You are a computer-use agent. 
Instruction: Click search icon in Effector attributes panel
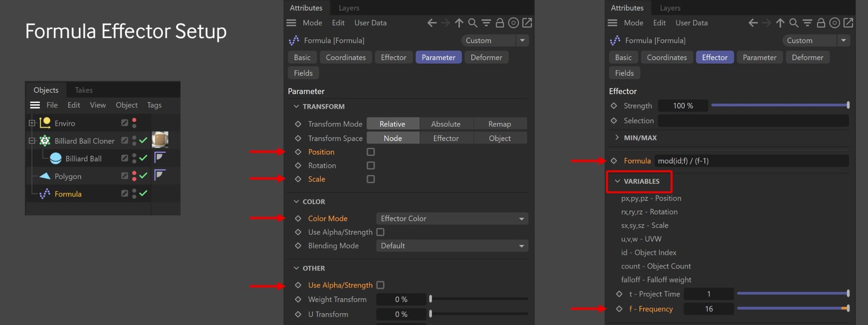pyautogui.click(x=794, y=23)
